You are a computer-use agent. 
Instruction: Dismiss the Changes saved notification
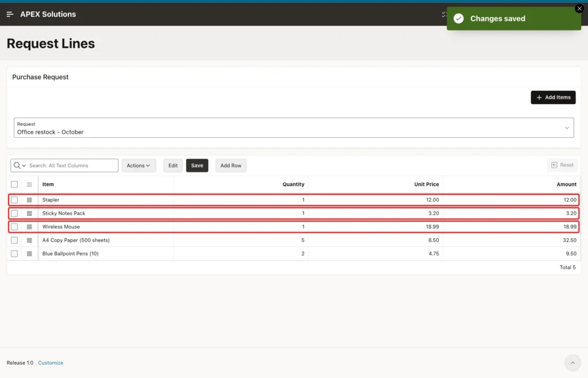tap(579, 9)
